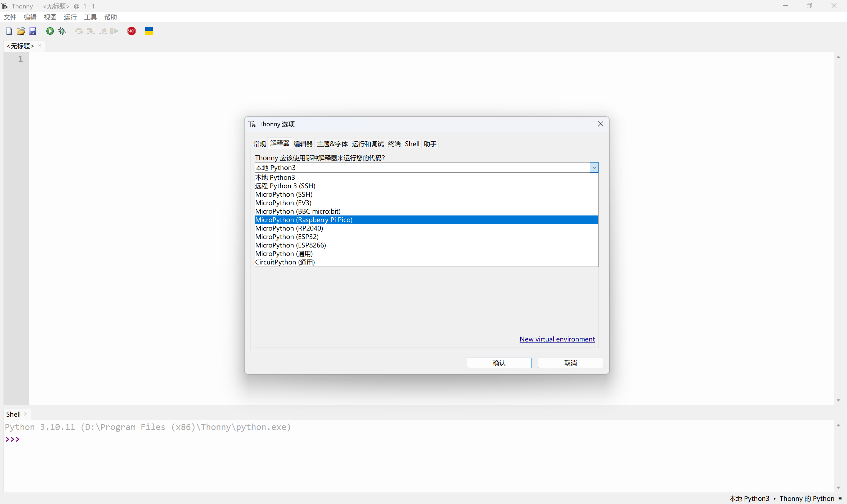Click the interpreter combo box text field

pyautogui.click(x=422, y=168)
